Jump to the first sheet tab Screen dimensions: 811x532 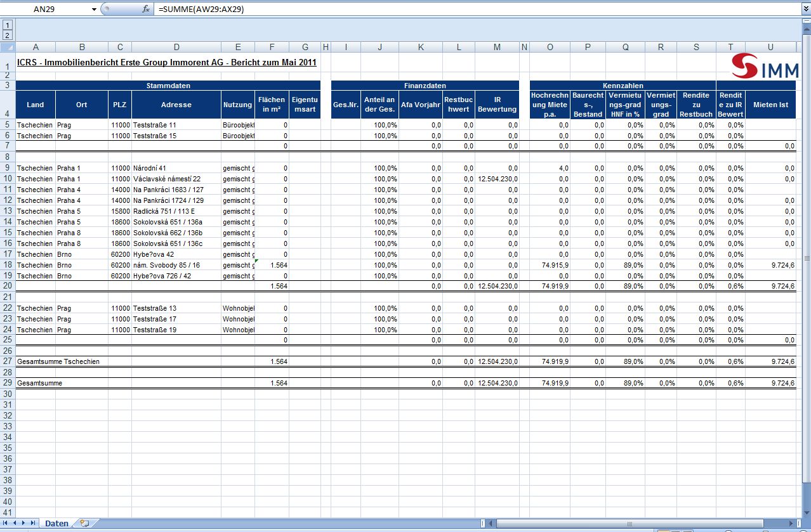(x=6, y=523)
